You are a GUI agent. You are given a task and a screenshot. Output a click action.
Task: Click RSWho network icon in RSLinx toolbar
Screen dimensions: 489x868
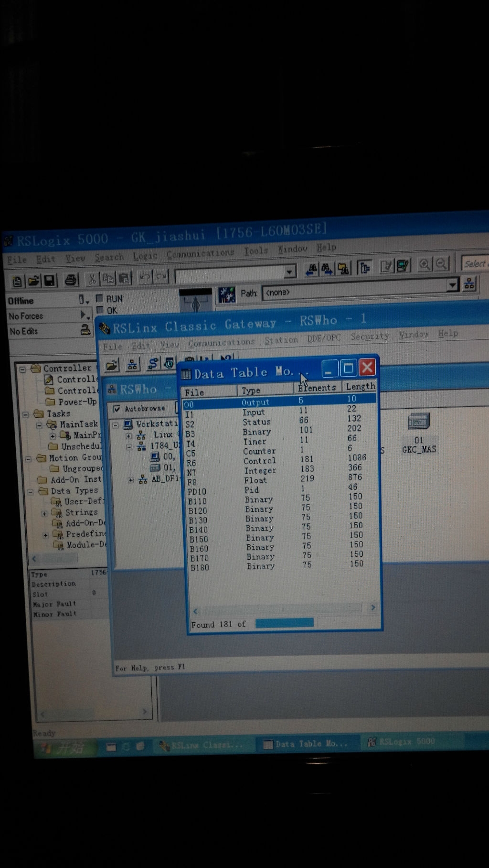point(132,365)
